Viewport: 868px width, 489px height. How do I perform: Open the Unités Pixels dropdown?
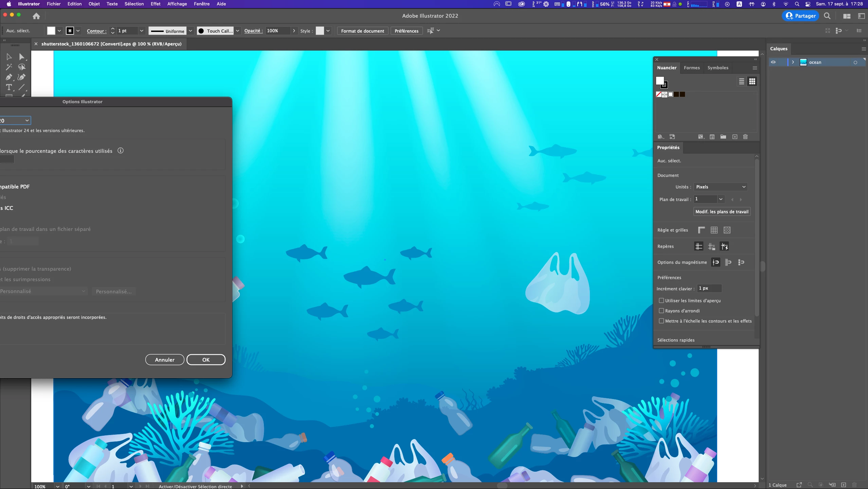[720, 187]
